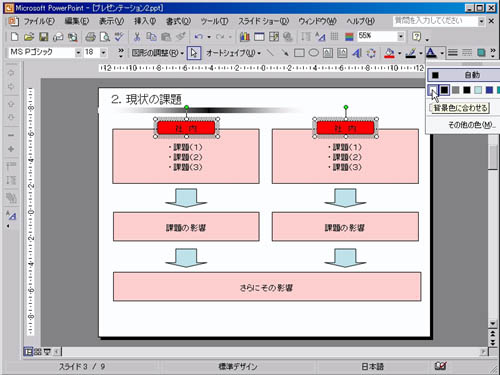Open the ファイル menu
500x375 pixels.
pos(39,21)
